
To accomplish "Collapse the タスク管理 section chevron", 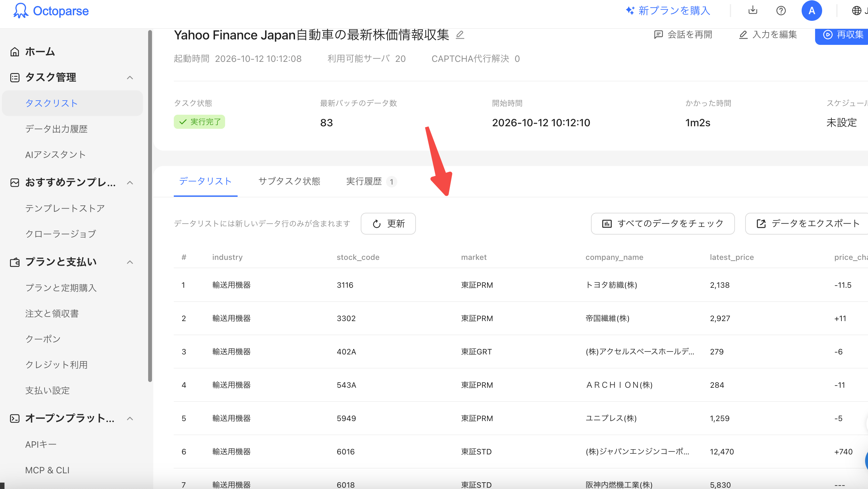I will coord(130,78).
